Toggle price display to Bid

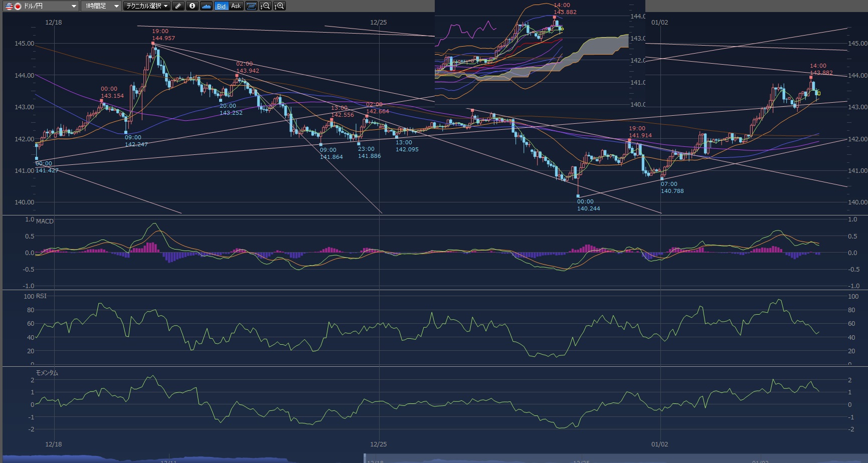pos(221,6)
